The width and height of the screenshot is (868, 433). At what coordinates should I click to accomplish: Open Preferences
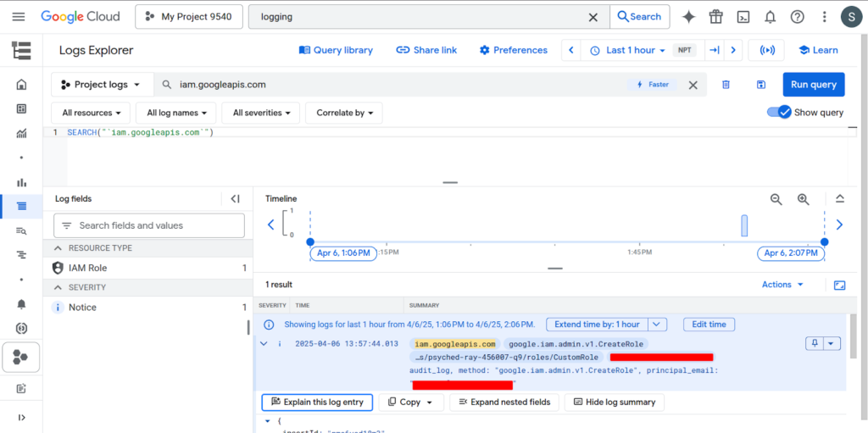click(x=513, y=50)
